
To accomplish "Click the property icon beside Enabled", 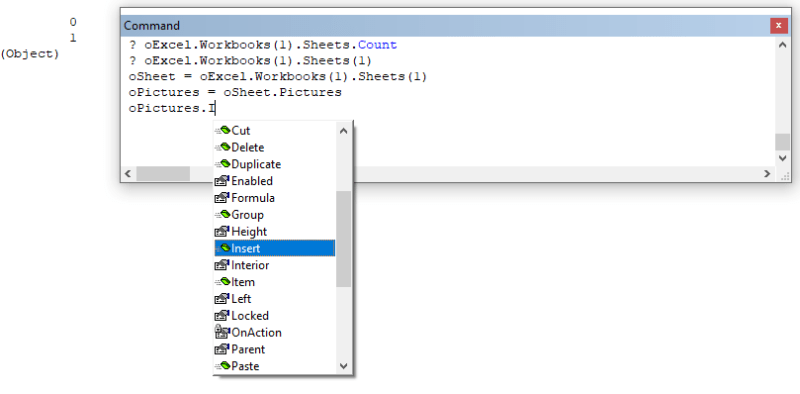I will (x=222, y=181).
